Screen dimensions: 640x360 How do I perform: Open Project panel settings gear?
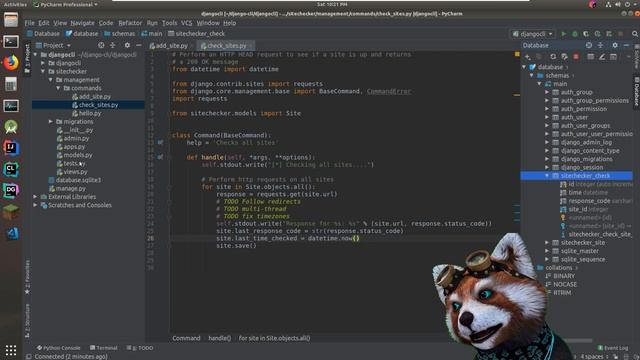[x=127, y=45]
